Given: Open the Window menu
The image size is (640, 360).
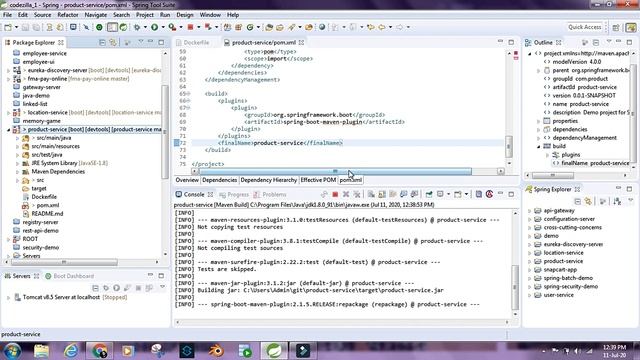Looking at the screenshot, I should point(210,15).
